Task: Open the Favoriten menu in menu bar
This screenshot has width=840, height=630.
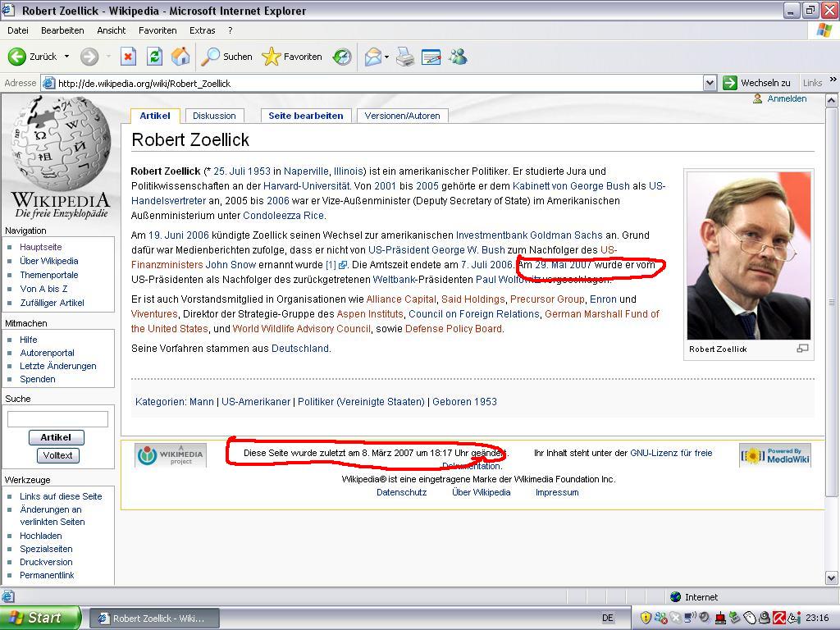Action: coord(157,30)
